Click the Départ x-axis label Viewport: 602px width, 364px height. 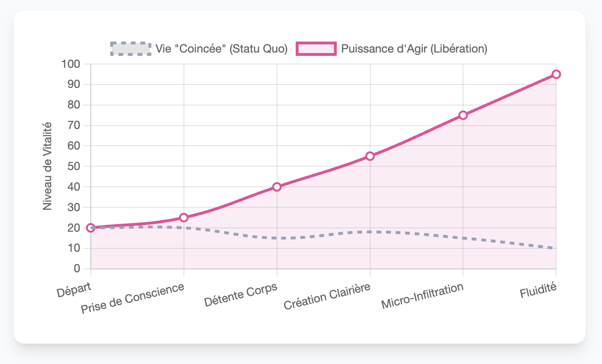point(74,290)
